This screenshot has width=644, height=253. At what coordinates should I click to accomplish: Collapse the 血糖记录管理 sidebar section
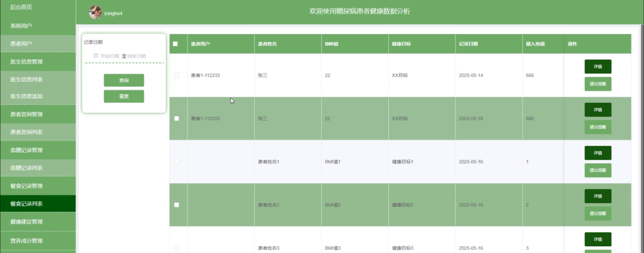tap(38, 150)
